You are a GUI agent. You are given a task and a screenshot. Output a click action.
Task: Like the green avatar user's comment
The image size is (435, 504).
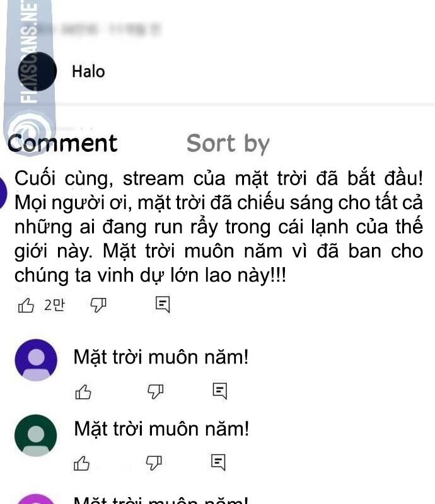point(82,463)
